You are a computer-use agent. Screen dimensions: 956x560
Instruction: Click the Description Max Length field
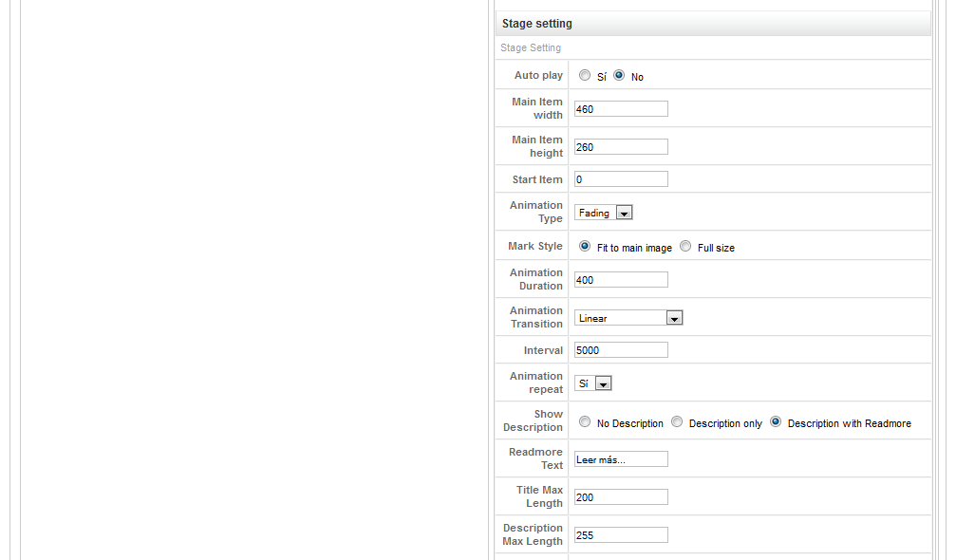pos(621,535)
